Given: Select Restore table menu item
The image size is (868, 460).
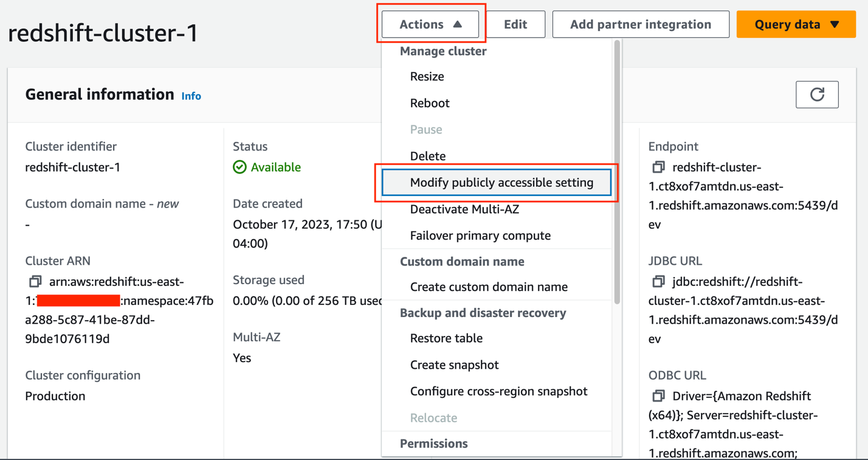Looking at the screenshot, I should click(497, 338).
